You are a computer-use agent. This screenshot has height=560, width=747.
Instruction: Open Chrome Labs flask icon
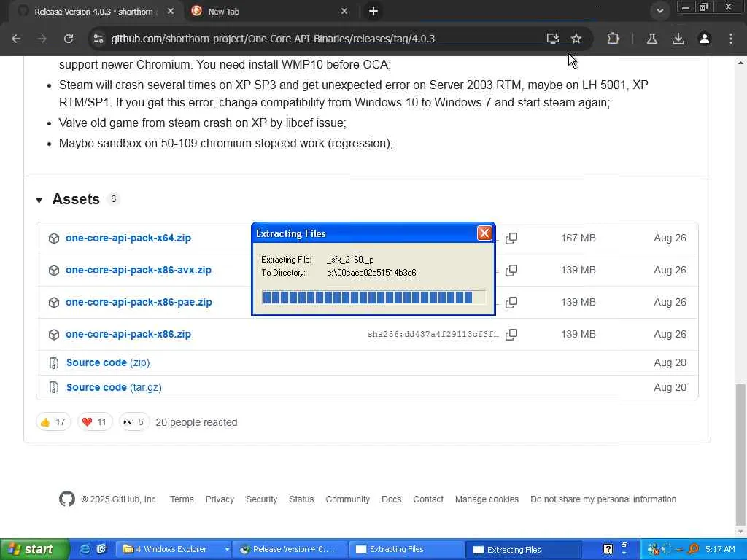pos(652,39)
